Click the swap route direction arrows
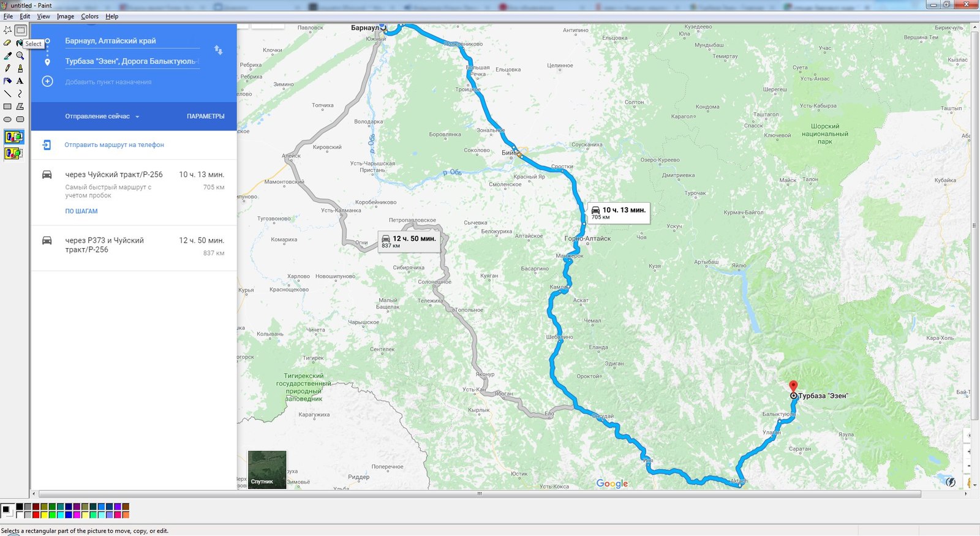This screenshot has height=536, width=980. coord(218,50)
